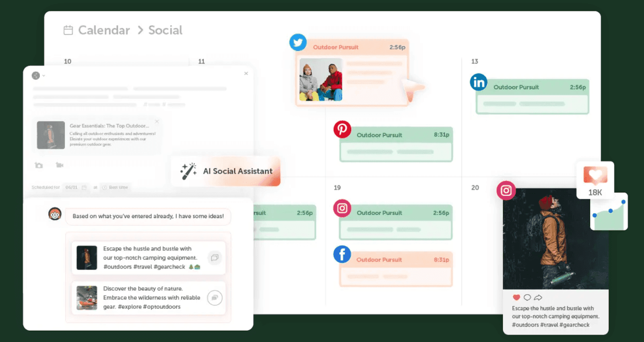644x342 pixels.
Task: Click the Calendar breadcrumb
Action: click(x=104, y=30)
